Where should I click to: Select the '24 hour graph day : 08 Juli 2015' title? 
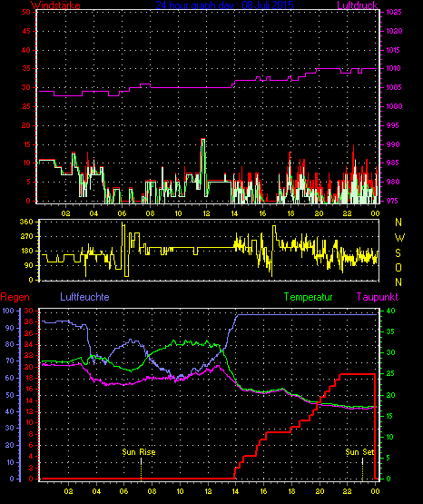[224, 5]
